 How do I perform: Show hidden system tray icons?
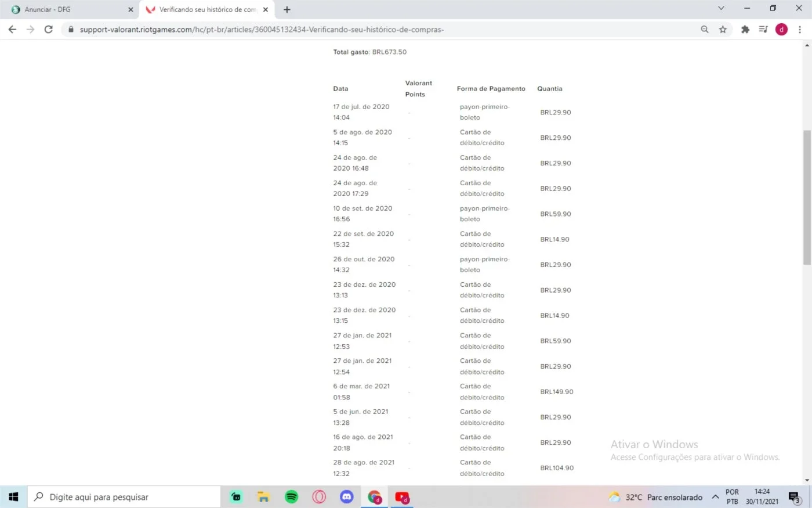pyautogui.click(x=715, y=497)
